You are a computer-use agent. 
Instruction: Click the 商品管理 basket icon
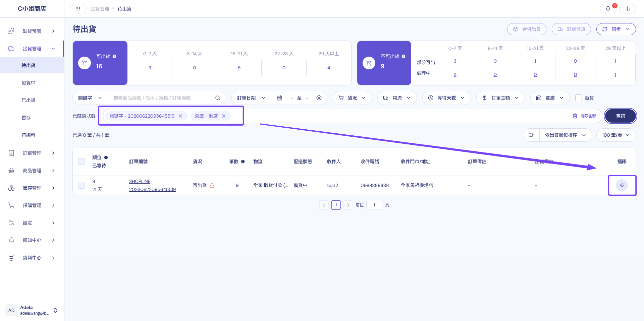point(11,171)
